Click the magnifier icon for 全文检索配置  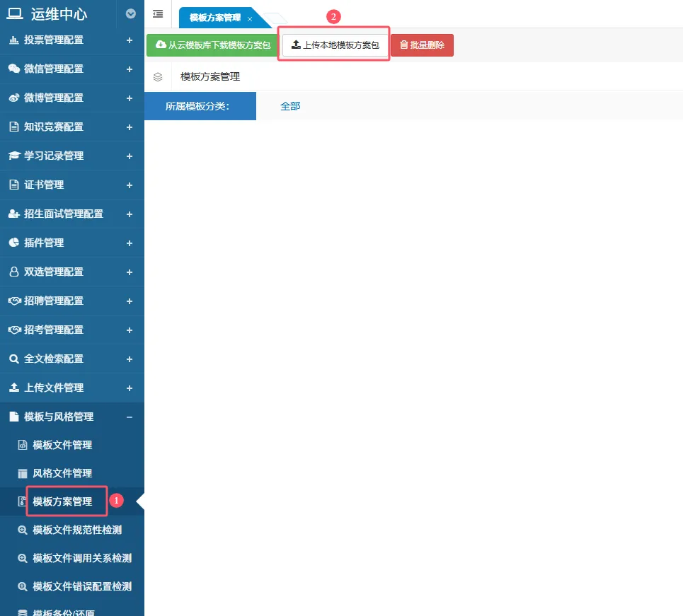tap(13, 359)
